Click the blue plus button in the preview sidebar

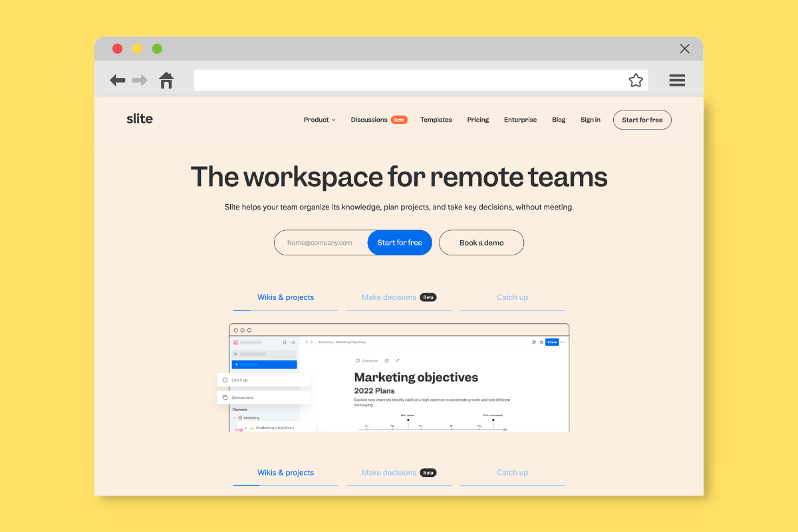pos(265,364)
